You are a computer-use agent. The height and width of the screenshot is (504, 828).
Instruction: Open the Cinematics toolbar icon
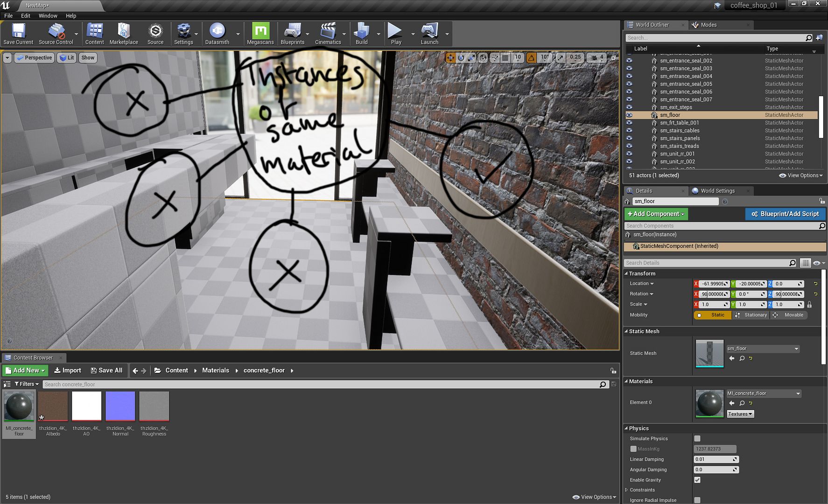click(328, 34)
